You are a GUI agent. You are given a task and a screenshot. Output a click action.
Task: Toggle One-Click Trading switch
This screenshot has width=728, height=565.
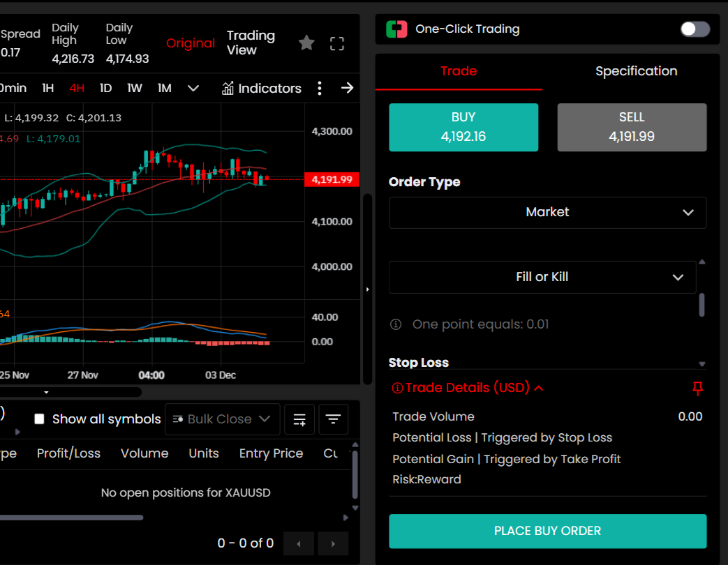(x=694, y=29)
